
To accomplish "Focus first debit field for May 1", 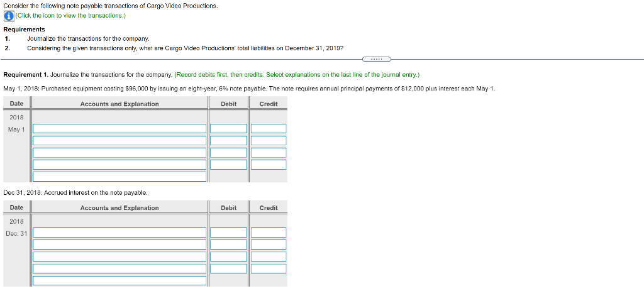I will point(229,128).
